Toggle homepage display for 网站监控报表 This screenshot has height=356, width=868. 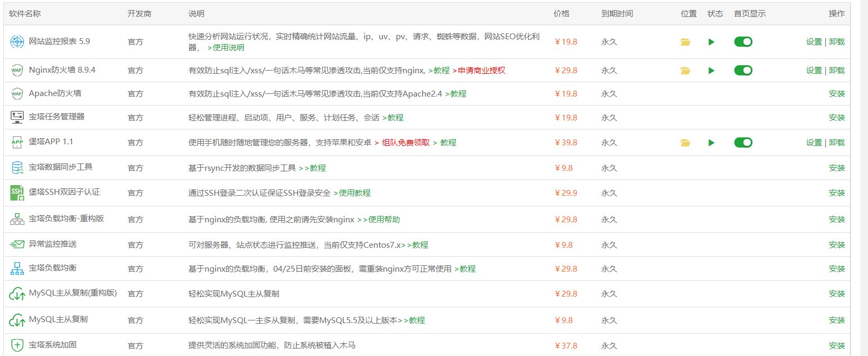[743, 42]
